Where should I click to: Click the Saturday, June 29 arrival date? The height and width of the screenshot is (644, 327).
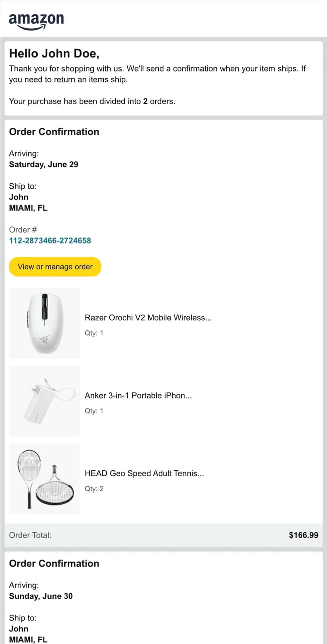(43, 164)
